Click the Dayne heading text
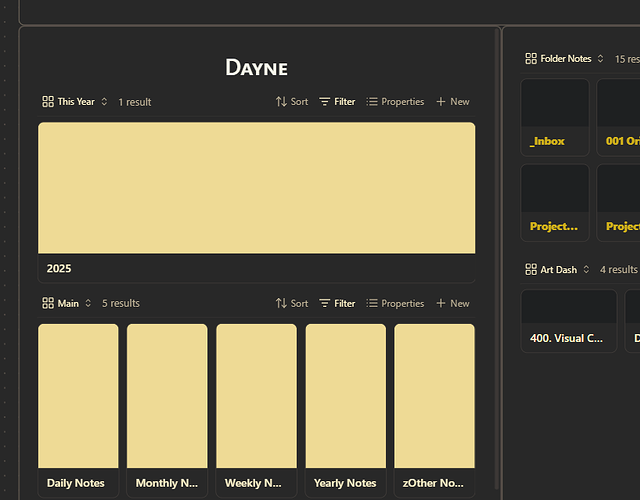Image resolution: width=640 pixels, height=500 pixels. coord(256,67)
